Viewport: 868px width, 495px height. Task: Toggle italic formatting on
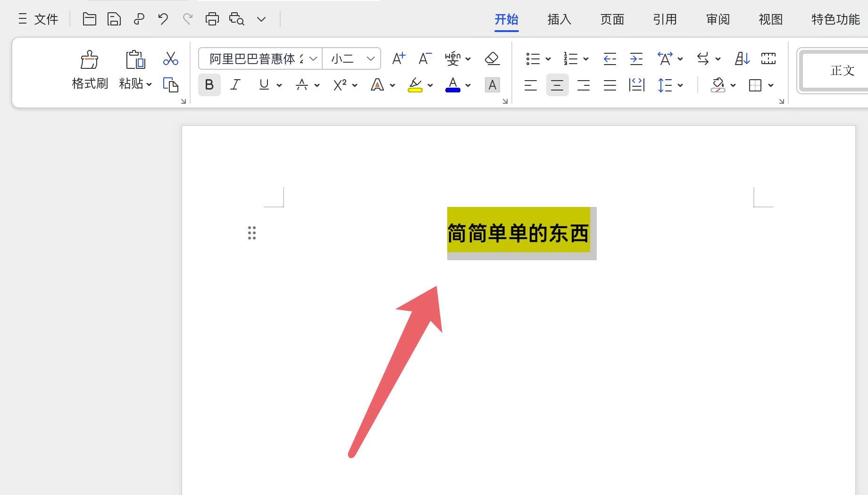235,85
